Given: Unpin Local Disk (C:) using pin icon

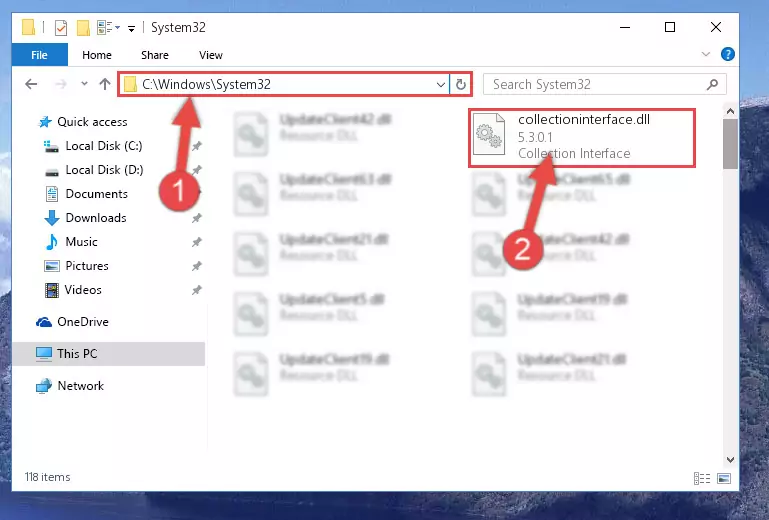Looking at the screenshot, I should pos(197,146).
